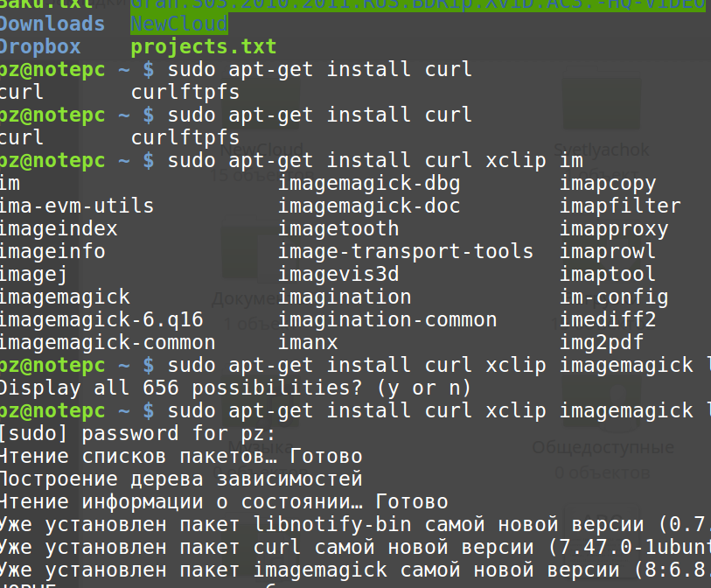This screenshot has width=711, height=588.
Task: Click the libnotify-bin package name
Action: [x=332, y=524]
